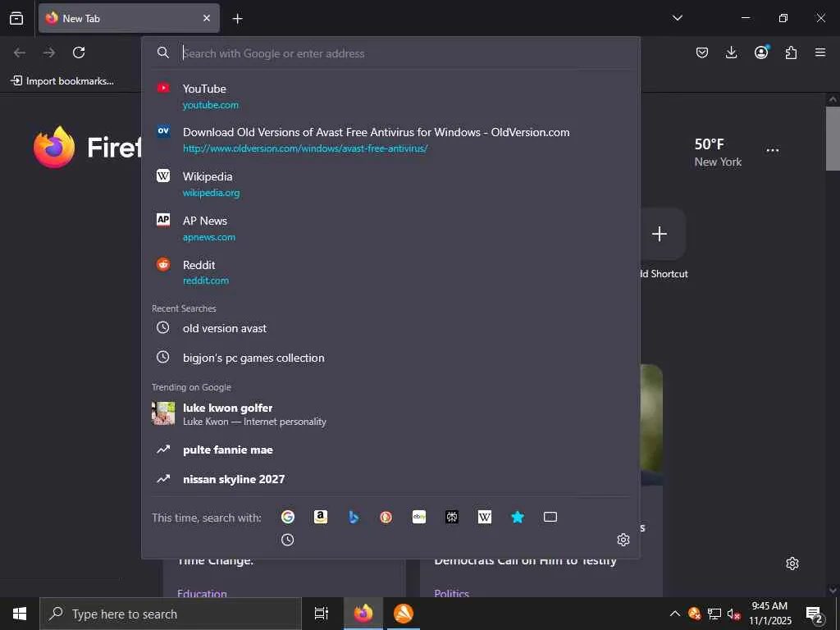Open the network tray icon
This screenshot has width=840, height=630.
(714, 614)
